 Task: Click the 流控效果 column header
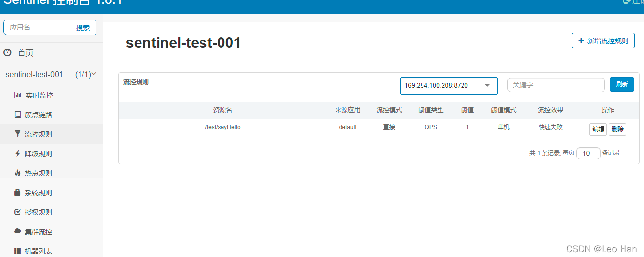[x=550, y=110]
